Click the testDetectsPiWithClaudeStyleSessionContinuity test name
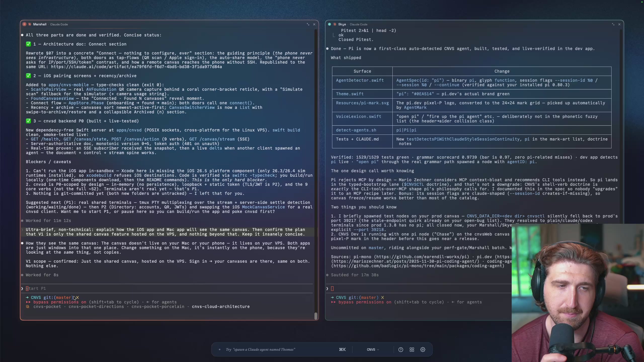This screenshot has height=362, width=644. 463,139
